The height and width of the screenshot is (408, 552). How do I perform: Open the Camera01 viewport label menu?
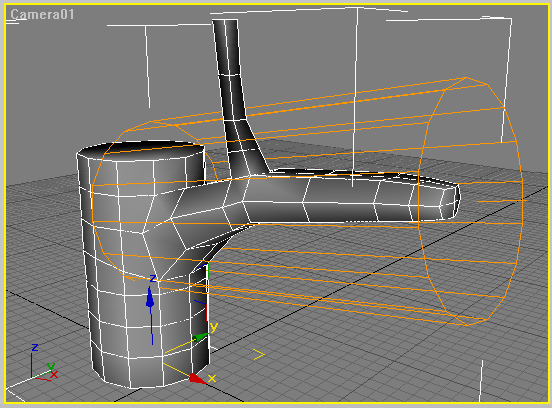coord(42,15)
